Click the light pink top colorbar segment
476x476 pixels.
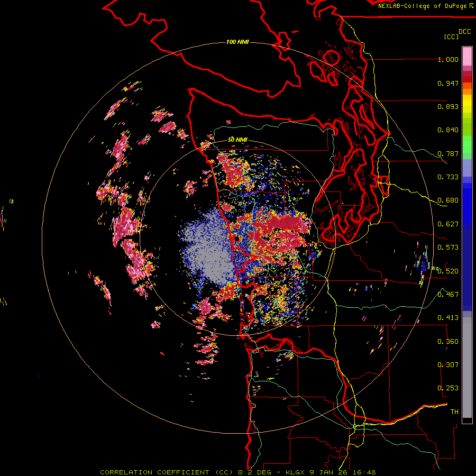(x=467, y=56)
